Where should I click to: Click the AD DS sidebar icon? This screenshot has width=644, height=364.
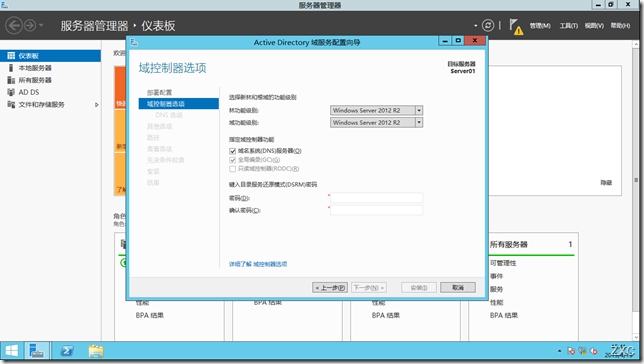pyautogui.click(x=11, y=92)
